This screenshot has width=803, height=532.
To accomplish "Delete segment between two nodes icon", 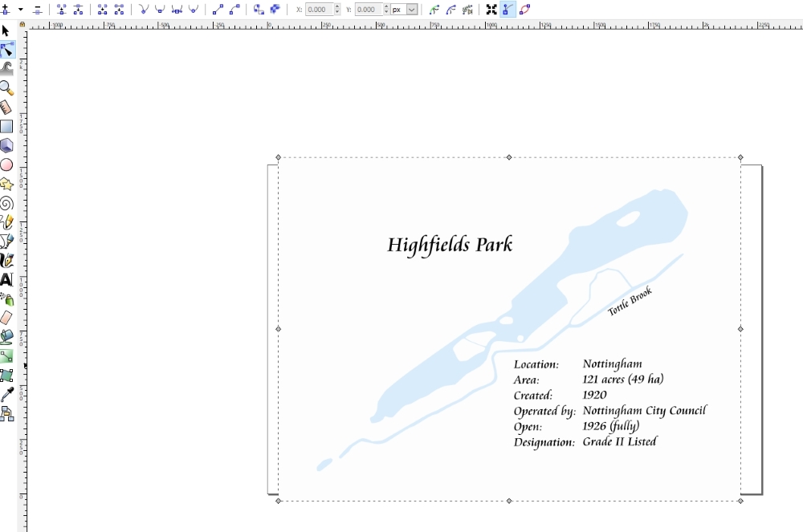I will (119, 9).
